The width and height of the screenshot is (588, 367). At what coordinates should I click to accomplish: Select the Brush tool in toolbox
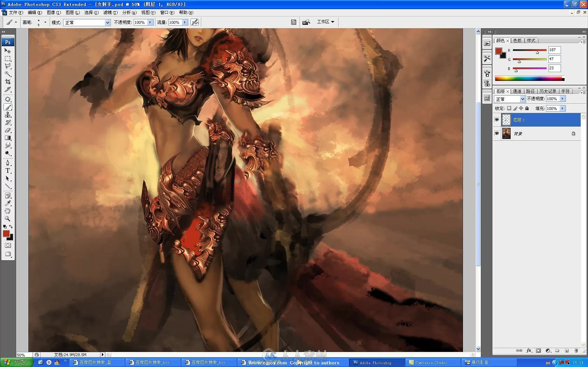coord(8,107)
